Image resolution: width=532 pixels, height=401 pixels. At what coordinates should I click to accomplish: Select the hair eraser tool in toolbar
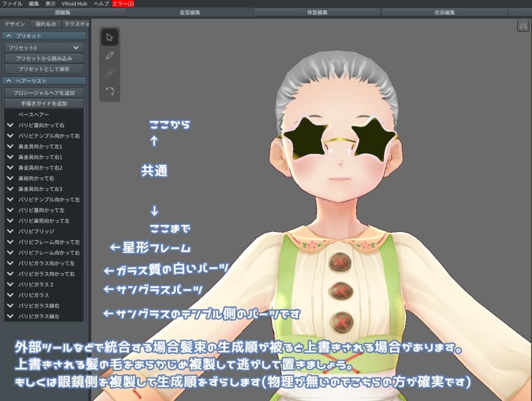click(110, 72)
